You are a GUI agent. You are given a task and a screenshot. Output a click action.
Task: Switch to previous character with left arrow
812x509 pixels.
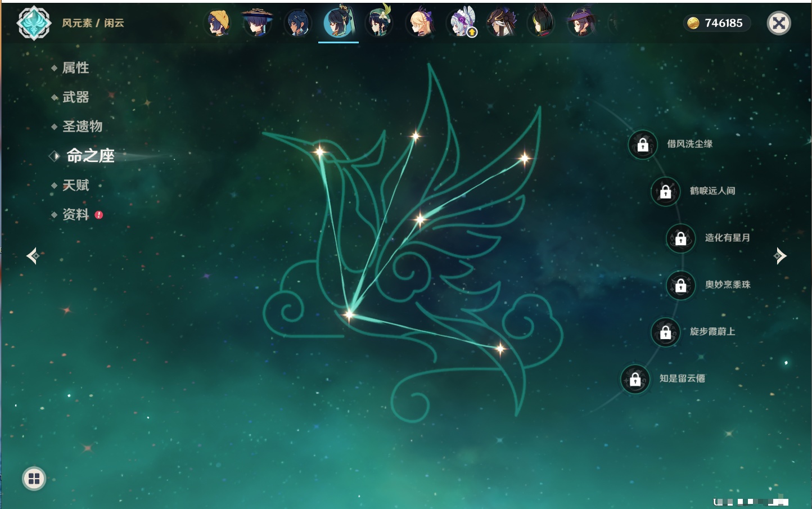point(33,256)
